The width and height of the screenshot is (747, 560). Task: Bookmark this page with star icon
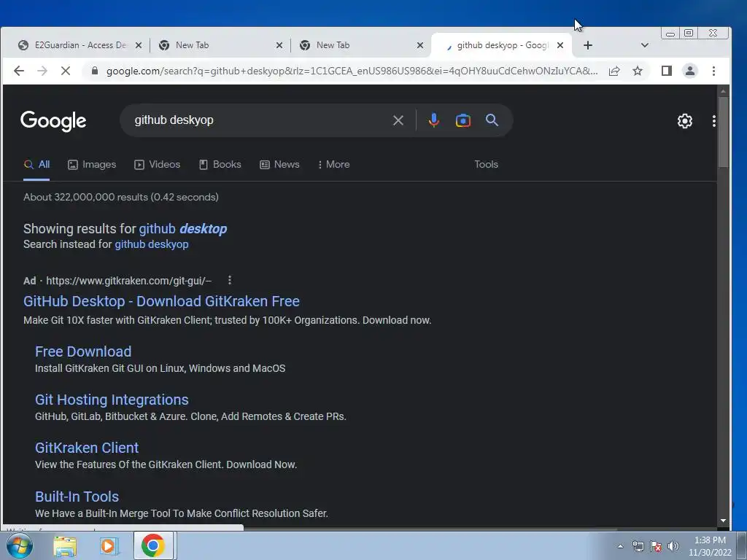point(638,71)
